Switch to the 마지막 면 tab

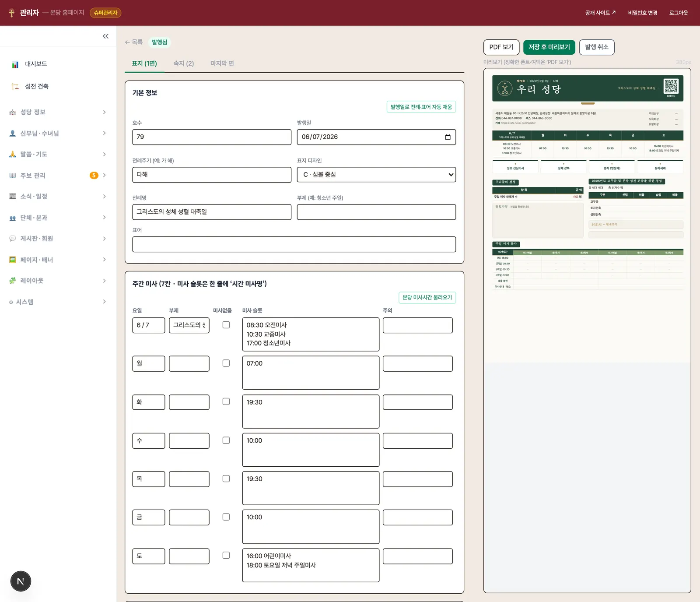coord(222,63)
